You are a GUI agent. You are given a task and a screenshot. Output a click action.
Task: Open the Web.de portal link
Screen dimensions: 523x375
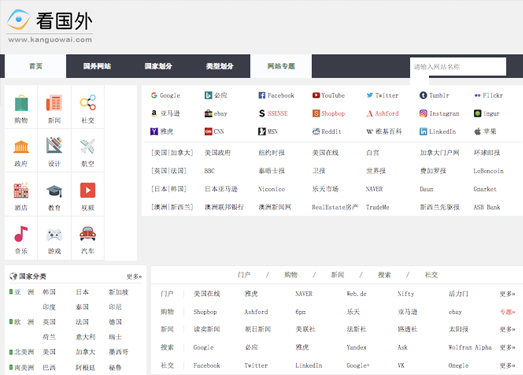[356, 294]
